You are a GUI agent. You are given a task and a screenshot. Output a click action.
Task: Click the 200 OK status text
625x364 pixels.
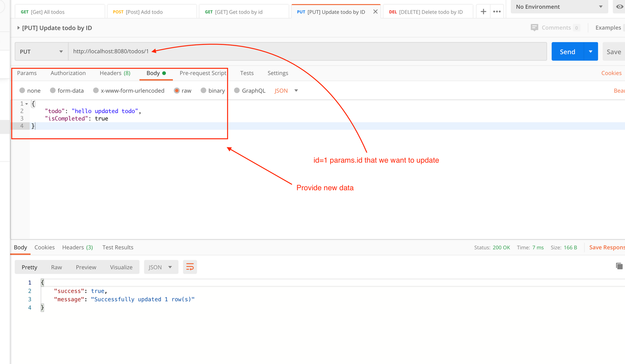click(501, 247)
